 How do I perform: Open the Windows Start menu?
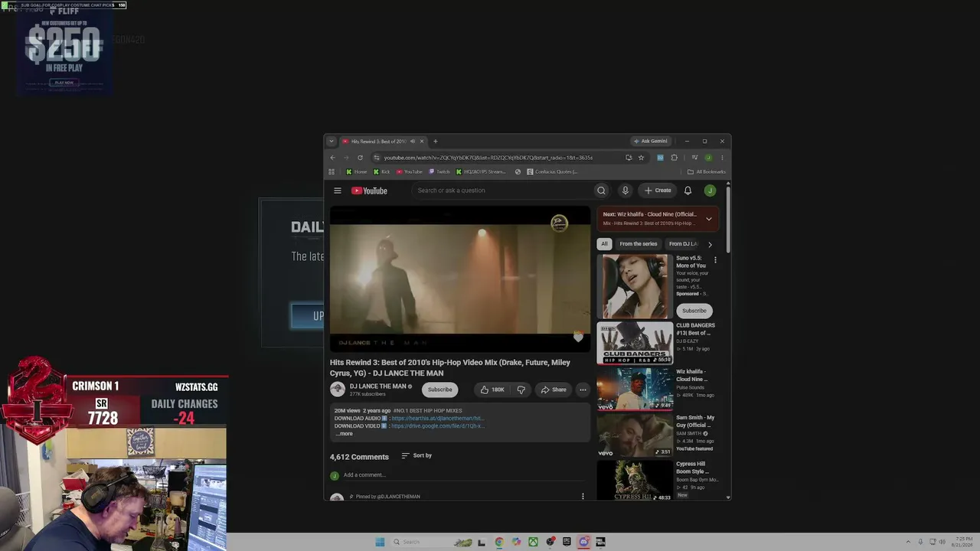click(x=380, y=542)
